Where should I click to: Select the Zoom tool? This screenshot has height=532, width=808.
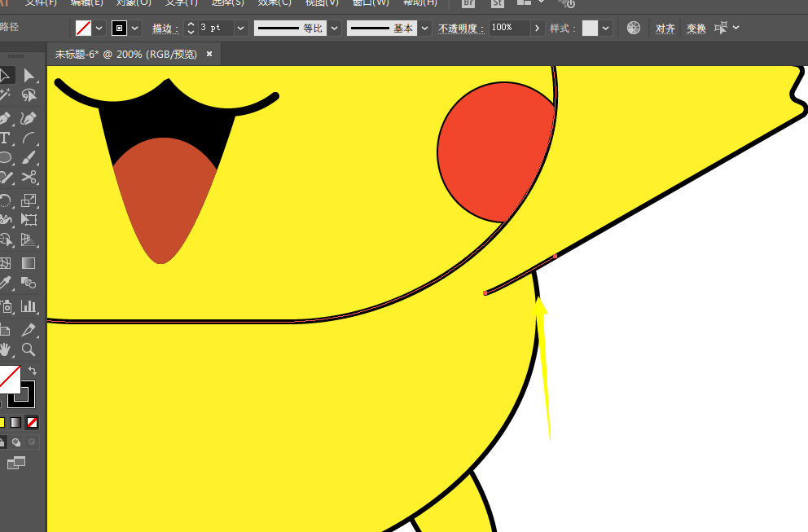29,350
